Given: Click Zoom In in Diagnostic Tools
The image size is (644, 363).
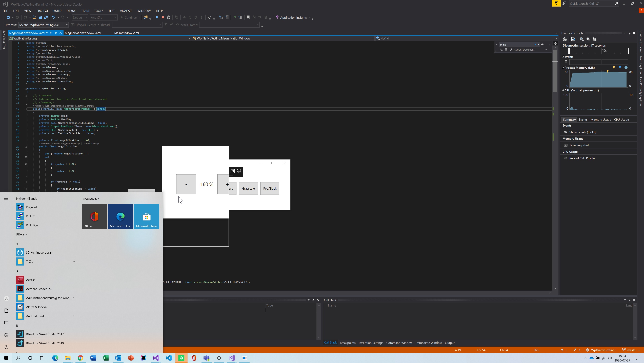Looking at the screenshot, I should point(582,39).
